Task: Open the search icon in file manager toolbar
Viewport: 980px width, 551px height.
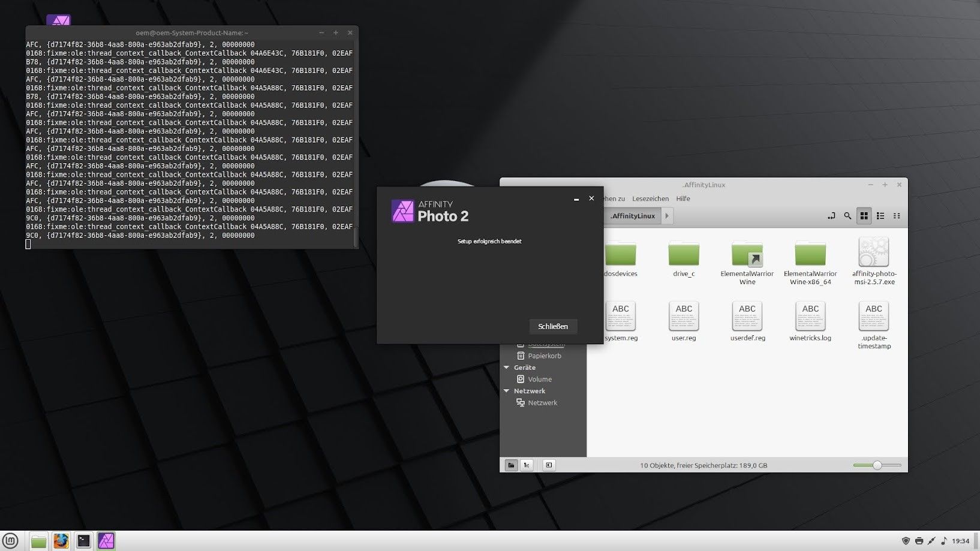Action: pos(847,216)
